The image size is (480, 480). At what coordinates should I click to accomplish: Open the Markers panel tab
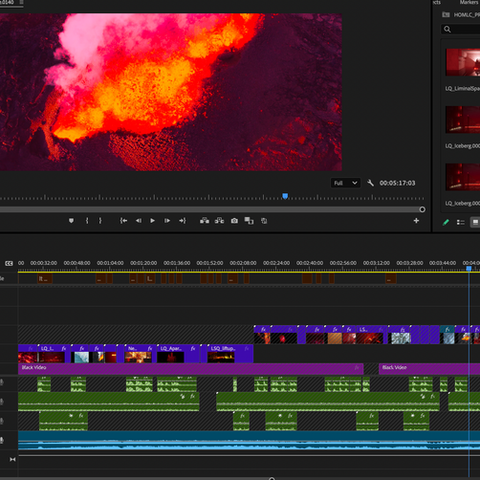pos(469,2)
